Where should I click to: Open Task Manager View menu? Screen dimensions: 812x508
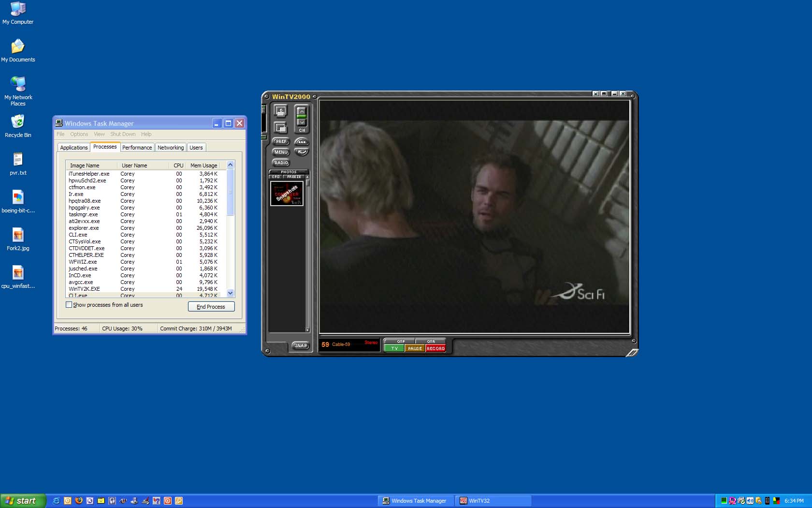click(x=99, y=134)
